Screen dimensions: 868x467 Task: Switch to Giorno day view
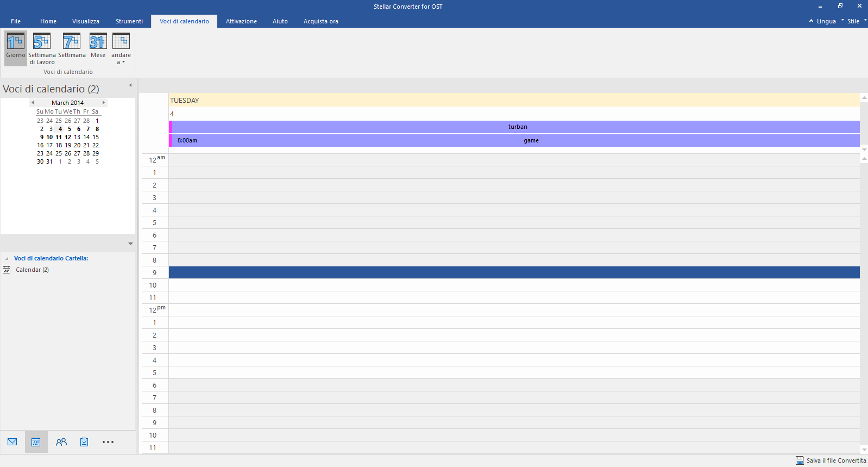point(16,48)
